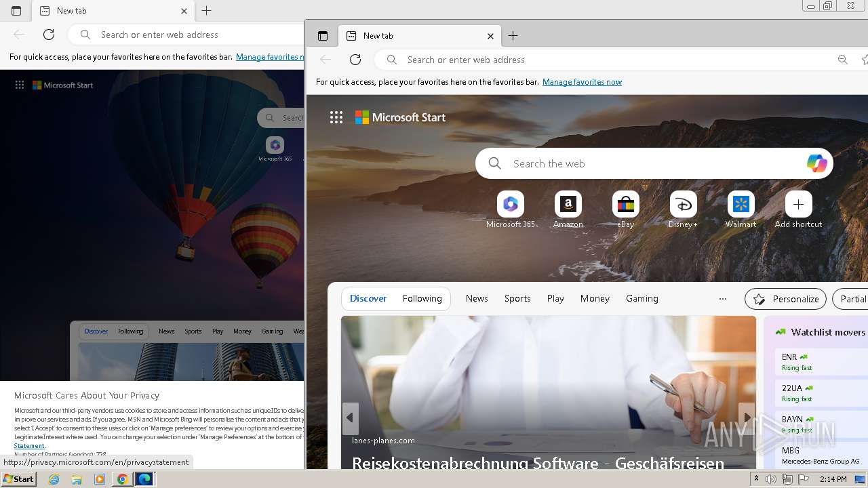Screen dimensions: 868x488
Task: Open the Sports category in front window
Action: 517,298
